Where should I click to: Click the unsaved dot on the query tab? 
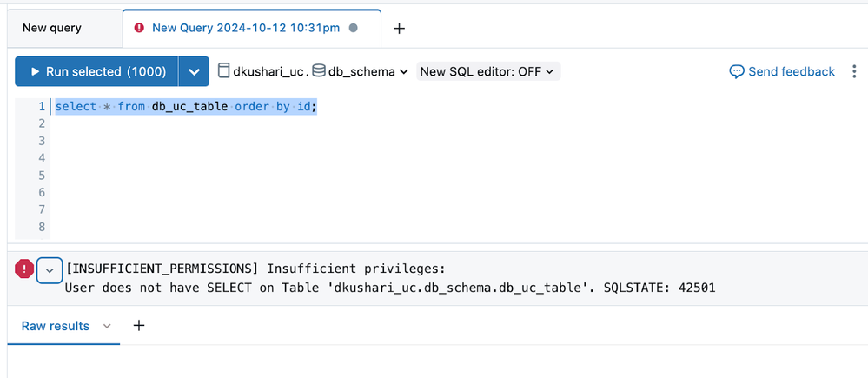354,28
